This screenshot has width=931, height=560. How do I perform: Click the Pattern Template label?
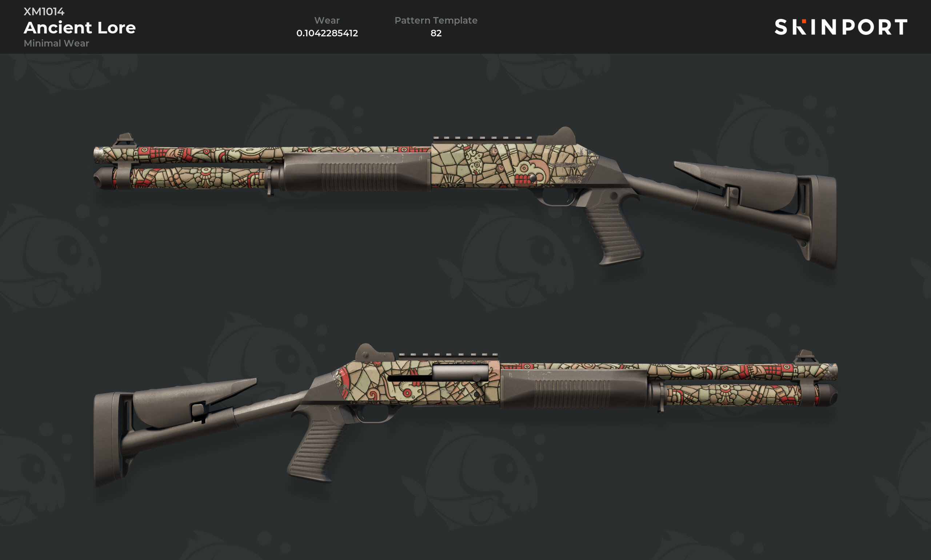click(436, 20)
